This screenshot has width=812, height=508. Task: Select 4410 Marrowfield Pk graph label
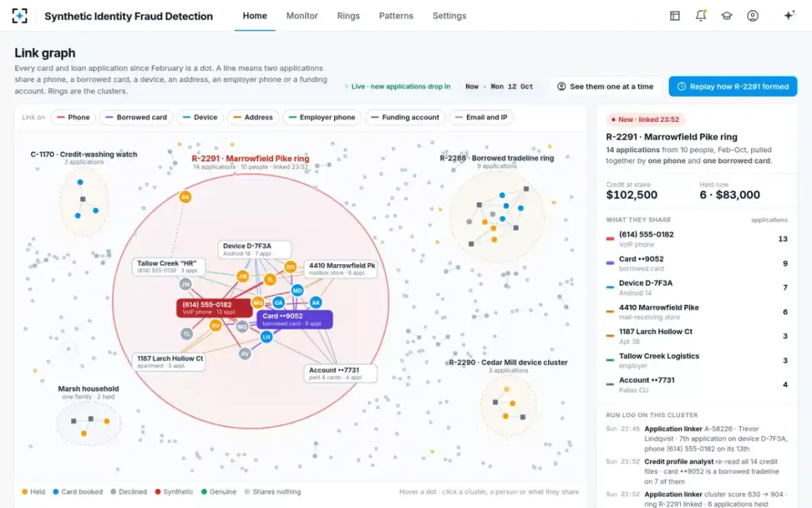coord(340,269)
